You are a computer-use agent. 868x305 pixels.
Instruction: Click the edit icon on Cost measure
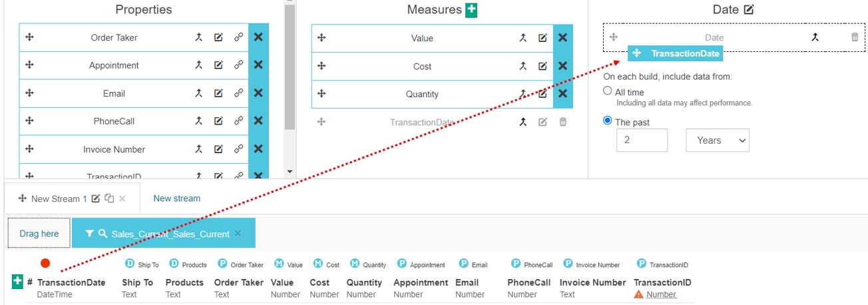coord(542,66)
